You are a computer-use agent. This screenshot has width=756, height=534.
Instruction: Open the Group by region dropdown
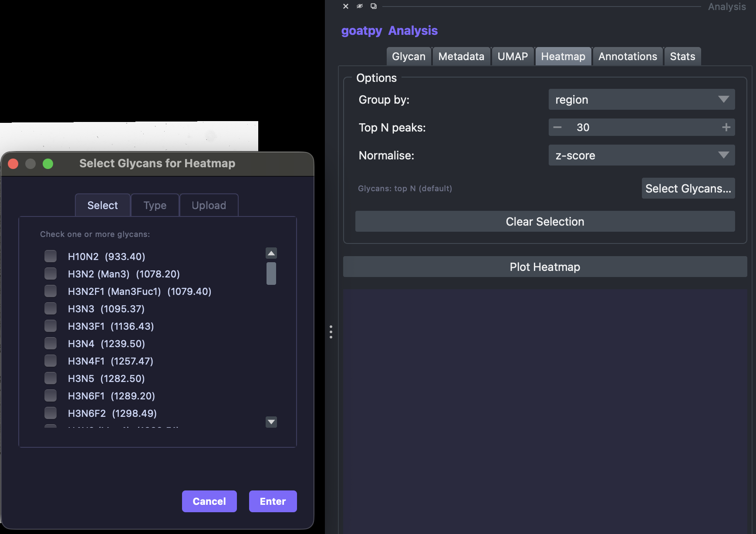point(641,100)
